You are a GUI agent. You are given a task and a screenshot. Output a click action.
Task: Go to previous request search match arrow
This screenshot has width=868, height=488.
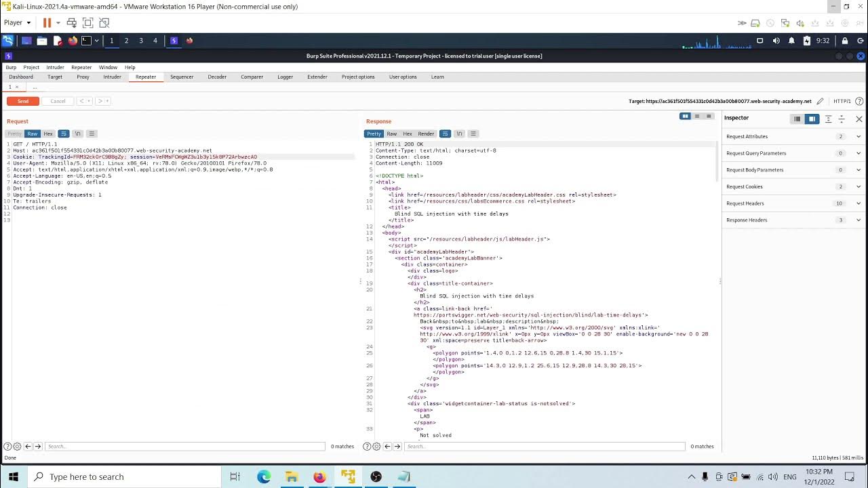pyautogui.click(x=28, y=446)
